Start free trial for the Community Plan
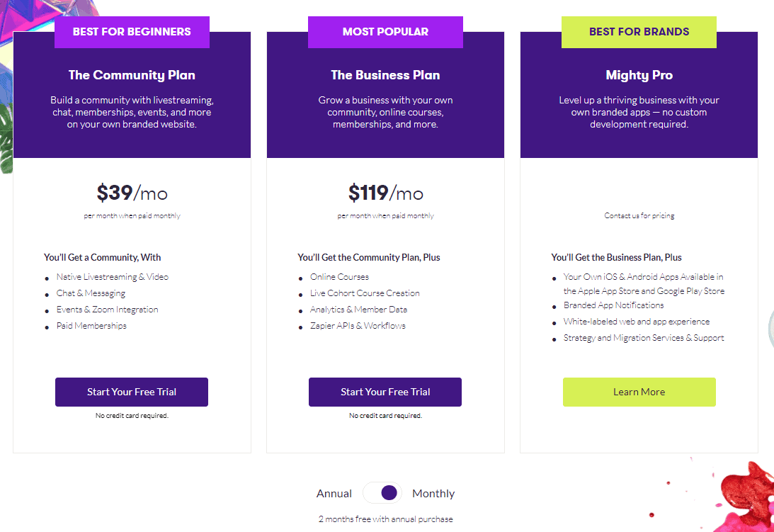 (x=132, y=392)
